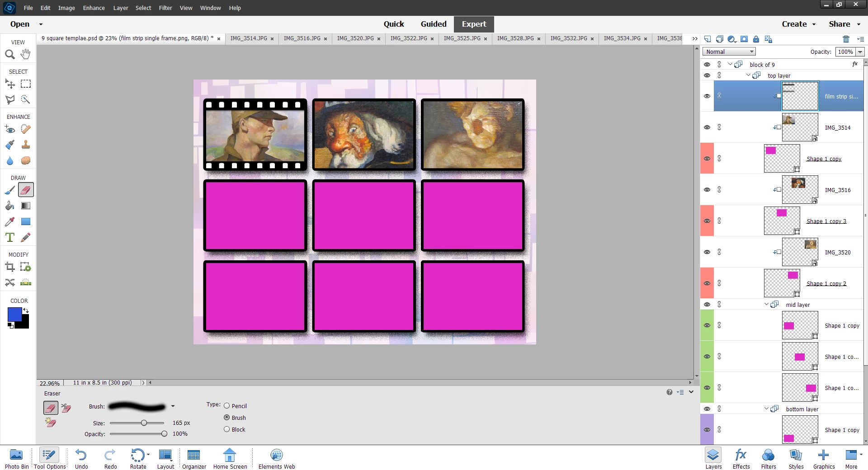Open the Organizer
The height and width of the screenshot is (470, 868).
click(x=194, y=459)
